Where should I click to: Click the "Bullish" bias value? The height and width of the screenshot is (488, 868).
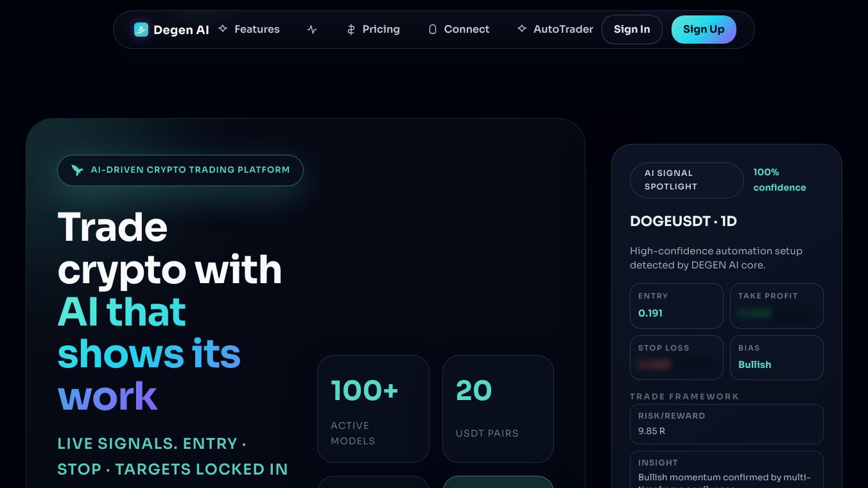coord(755,365)
